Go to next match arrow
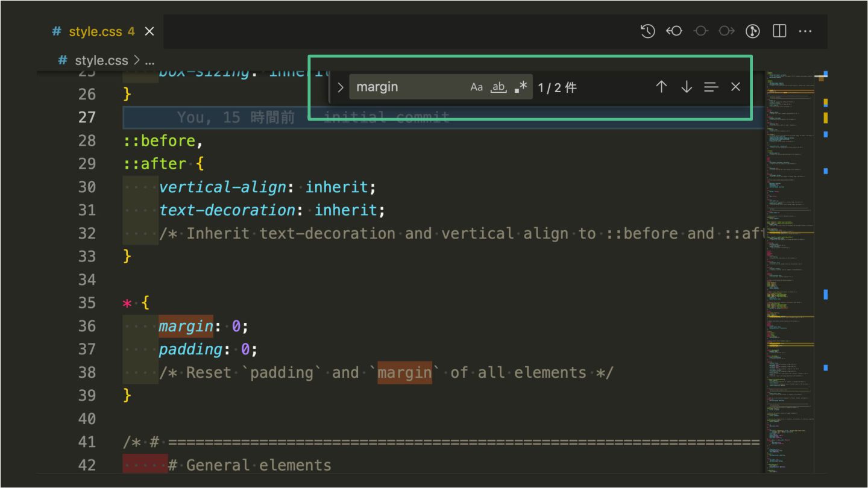 click(686, 87)
